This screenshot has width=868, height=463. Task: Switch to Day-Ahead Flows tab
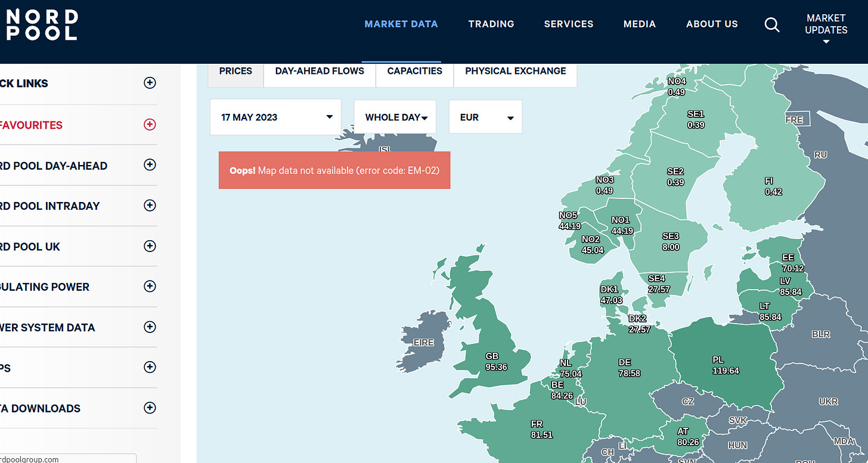pos(320,71)
